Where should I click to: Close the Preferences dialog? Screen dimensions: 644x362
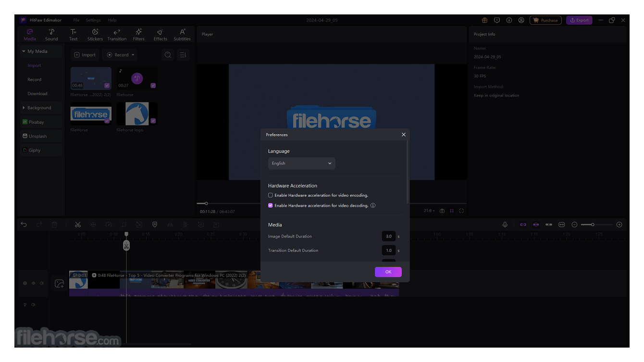pyautogui.click(x=403, y=135)
